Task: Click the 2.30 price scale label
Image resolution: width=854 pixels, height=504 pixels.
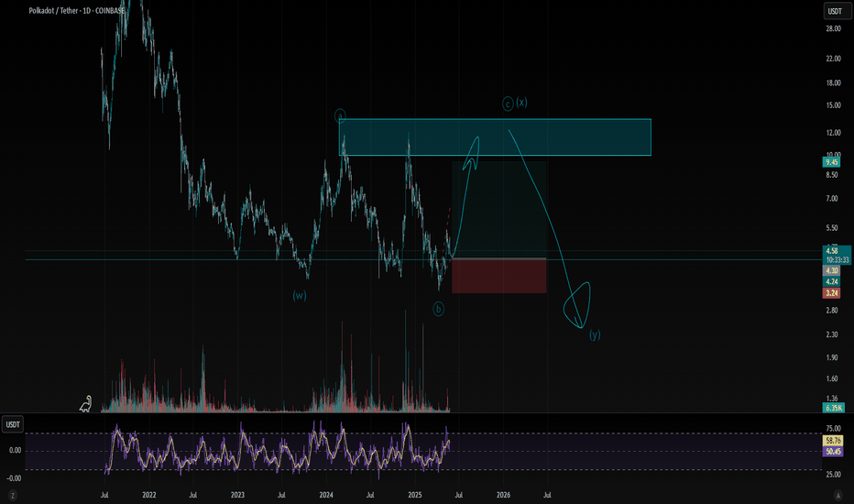Action: coord(832,334)
